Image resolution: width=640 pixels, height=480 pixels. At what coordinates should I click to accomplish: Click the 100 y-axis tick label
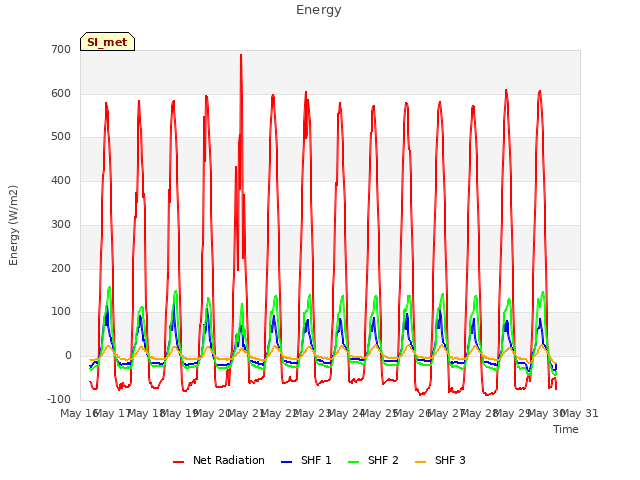tap(61, 312)
